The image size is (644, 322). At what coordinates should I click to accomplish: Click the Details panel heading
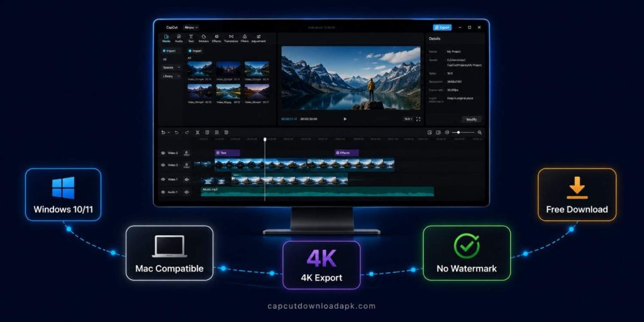(x=435, y=38)
